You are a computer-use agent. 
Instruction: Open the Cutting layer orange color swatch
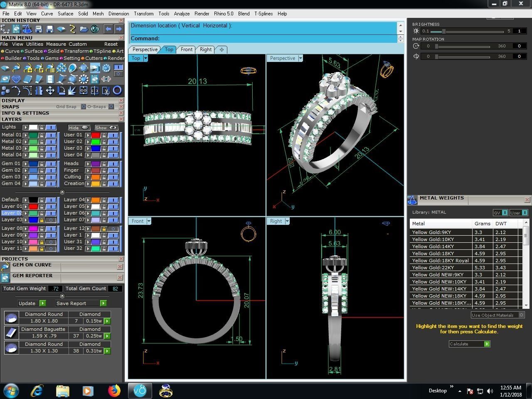click(x=95, y=177)
